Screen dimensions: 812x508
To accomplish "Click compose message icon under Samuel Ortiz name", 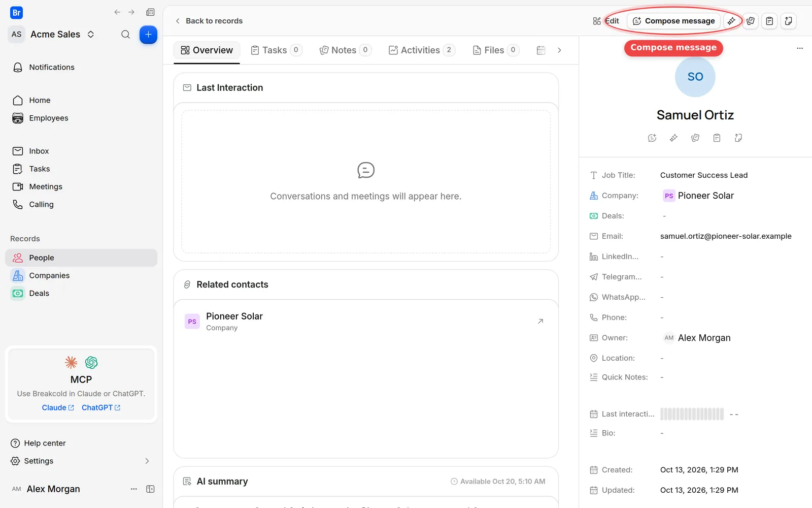I will point(652,138).
